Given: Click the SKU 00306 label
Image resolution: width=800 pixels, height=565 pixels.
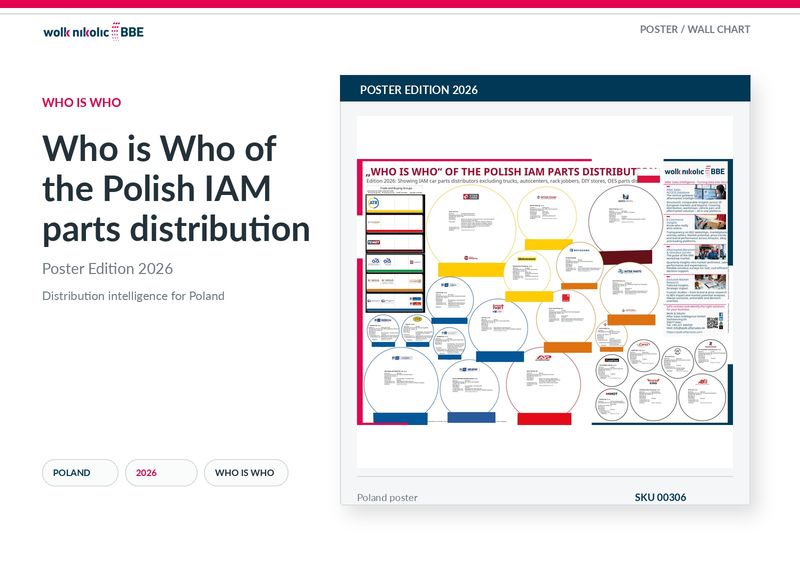Looking at the screenshot, I should pos(660,497).
